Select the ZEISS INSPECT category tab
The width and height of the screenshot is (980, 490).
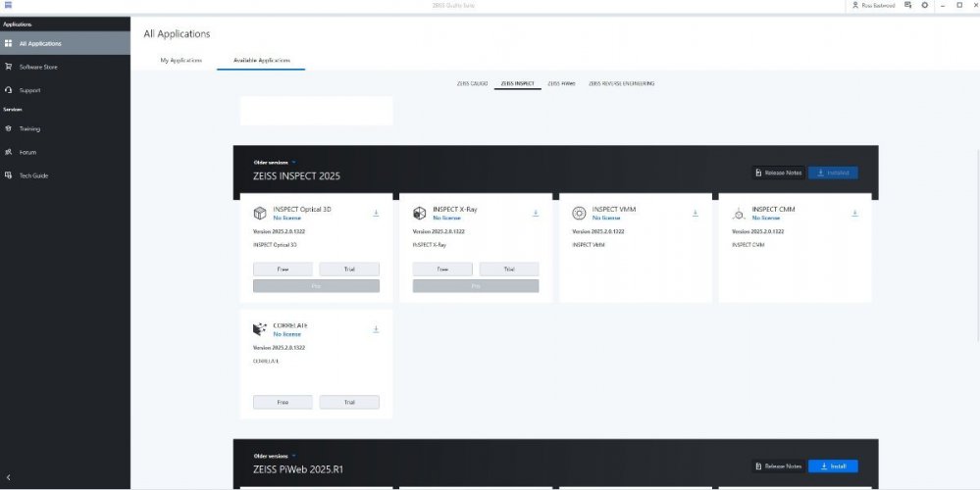pos(518,83)
